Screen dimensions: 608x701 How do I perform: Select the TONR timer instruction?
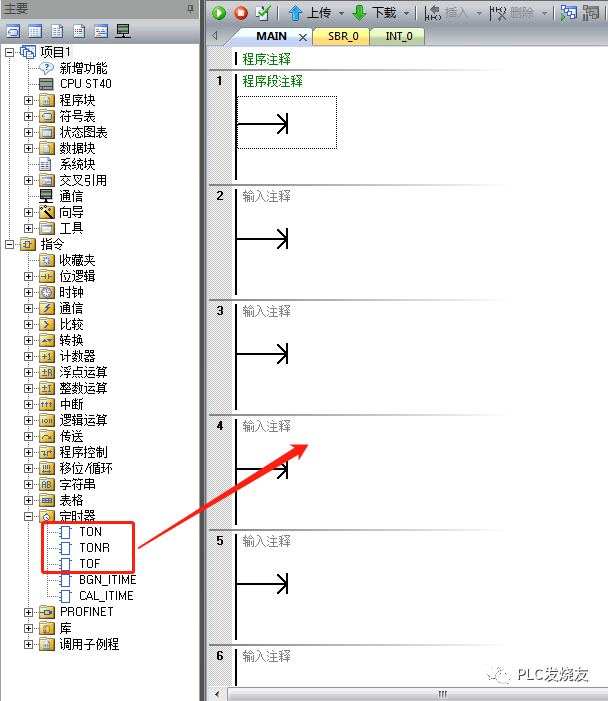click(x=94, y=548)
